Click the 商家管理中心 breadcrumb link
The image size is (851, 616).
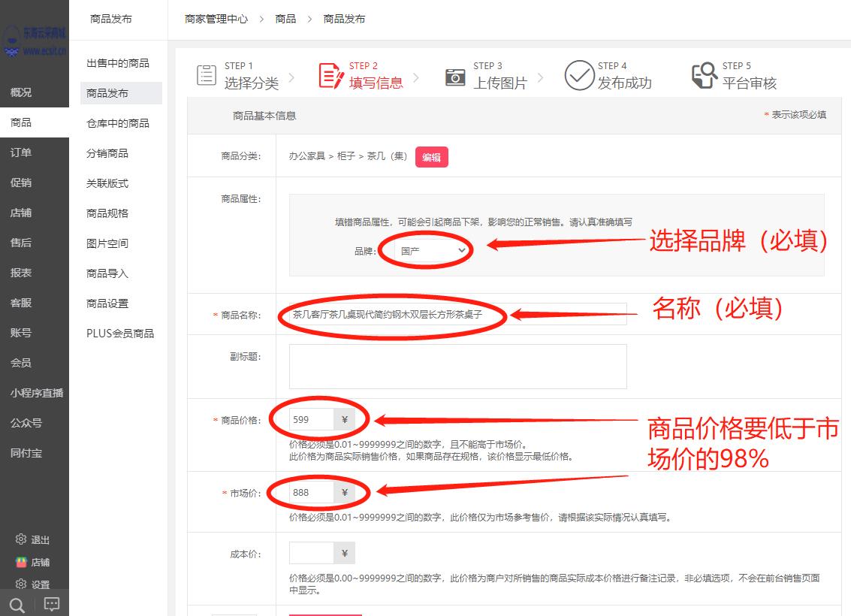(216, 19)
